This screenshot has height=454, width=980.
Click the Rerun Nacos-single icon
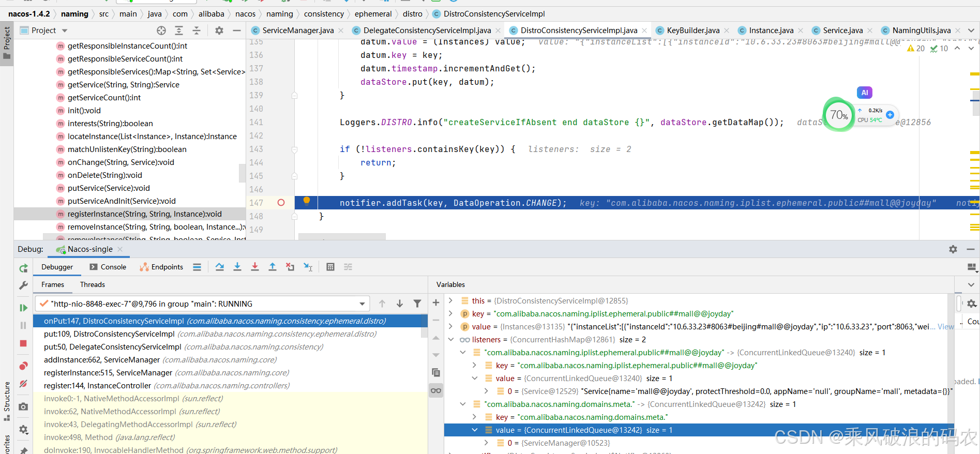[23, 268]
